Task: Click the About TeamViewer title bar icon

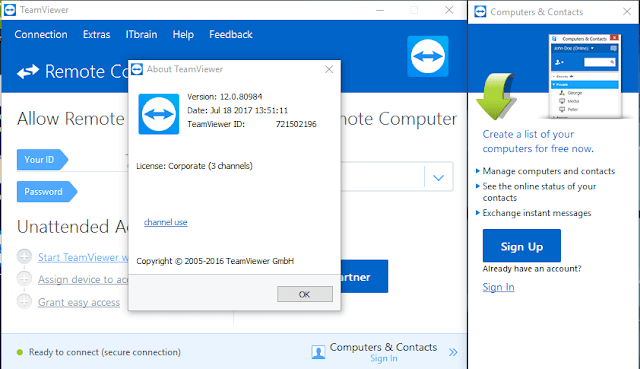Action: pyautogui.click(x=137, y=69)
